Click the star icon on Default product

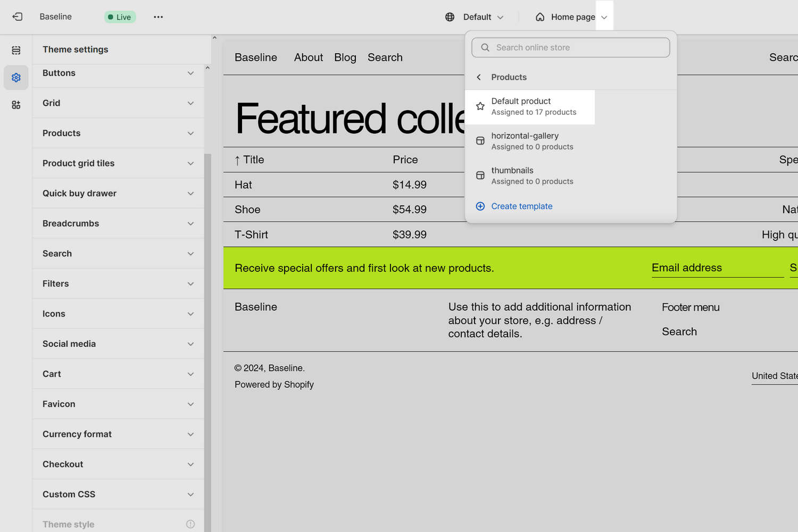pyautogui.click(x=480, y=106)
